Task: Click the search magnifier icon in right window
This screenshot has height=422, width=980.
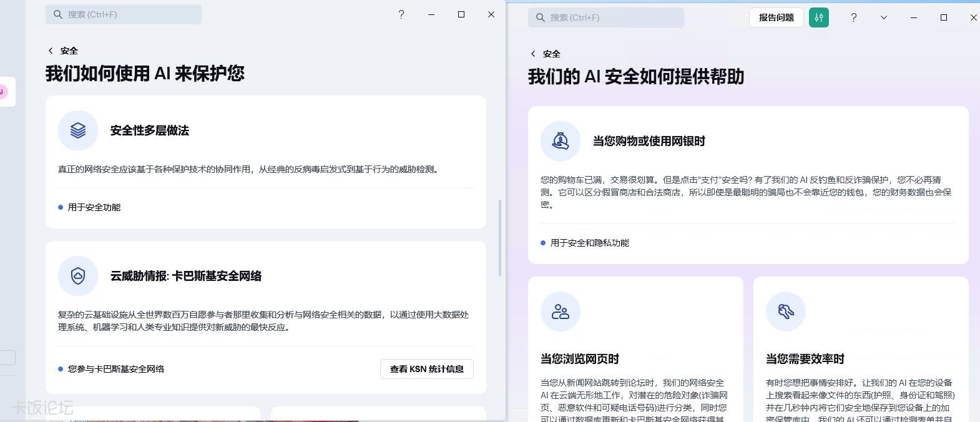Action: pyautogui.click(x=541, y=17)
